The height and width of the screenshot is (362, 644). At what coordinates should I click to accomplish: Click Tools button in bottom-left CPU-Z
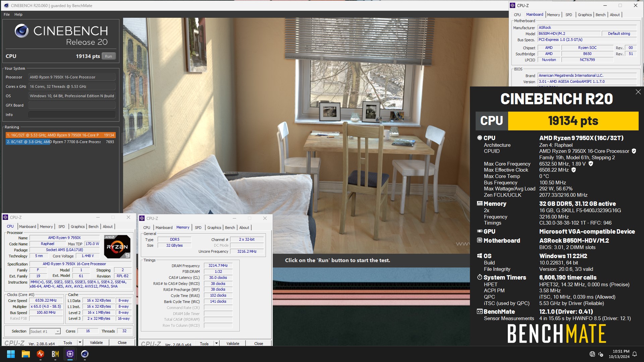tap(68, 343)
